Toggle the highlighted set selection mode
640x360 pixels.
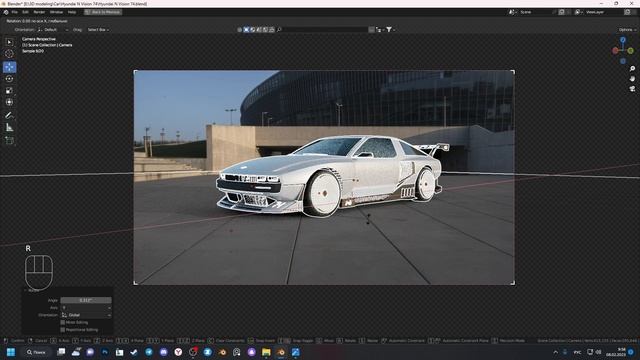click(x=246, y=30)
